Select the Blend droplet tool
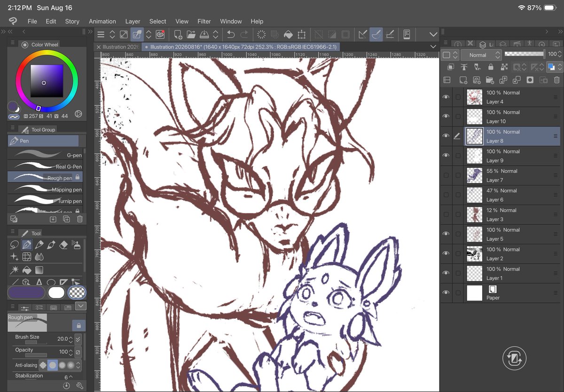 (39, 257)
